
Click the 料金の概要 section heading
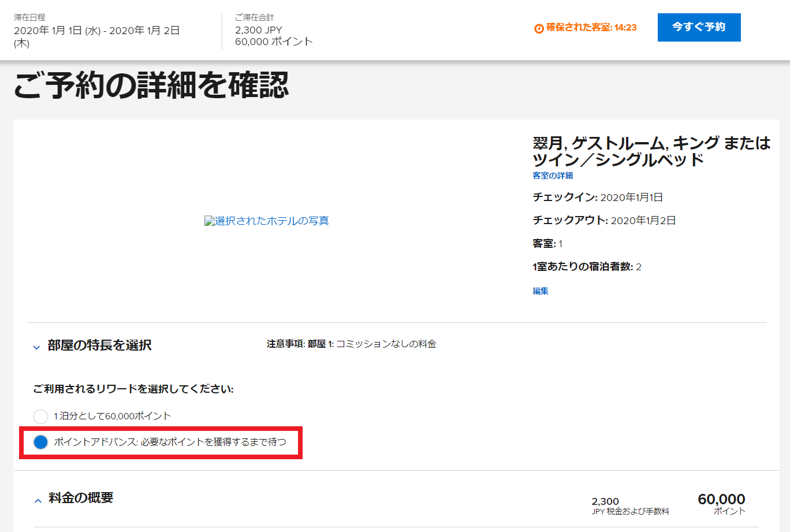point(81,498)
